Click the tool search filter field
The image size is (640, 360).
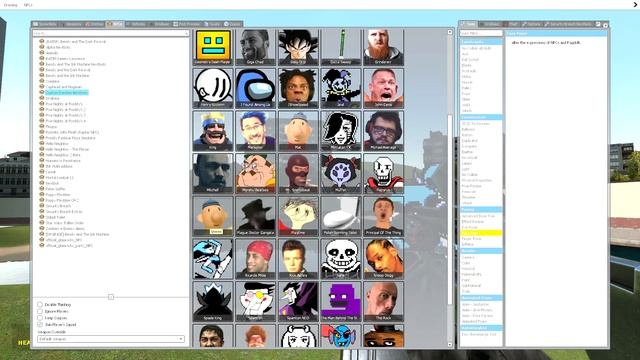pos(481,33)
